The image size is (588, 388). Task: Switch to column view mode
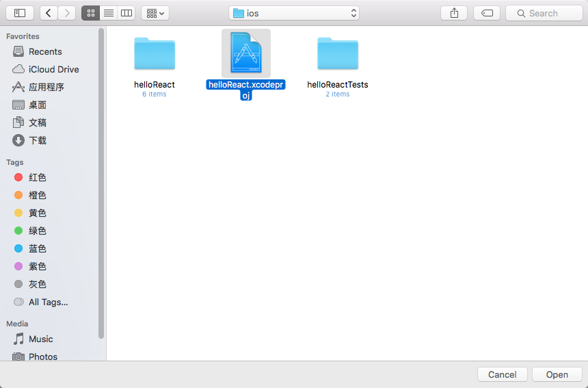126,13
